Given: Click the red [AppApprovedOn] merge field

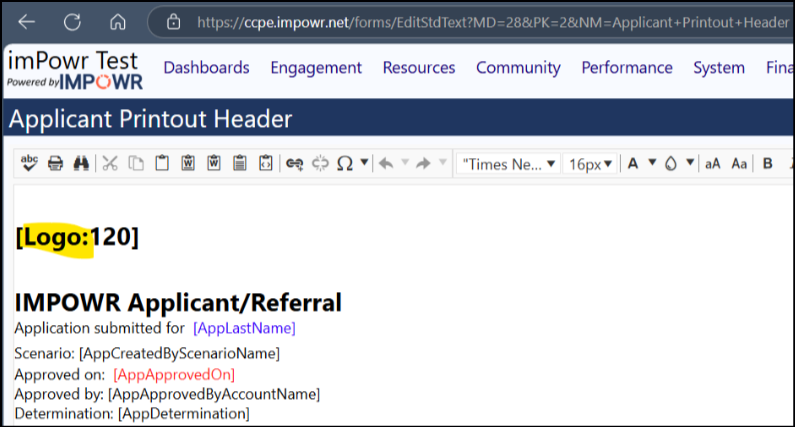Looking at the screenshot, I should [x=174, y=375].
